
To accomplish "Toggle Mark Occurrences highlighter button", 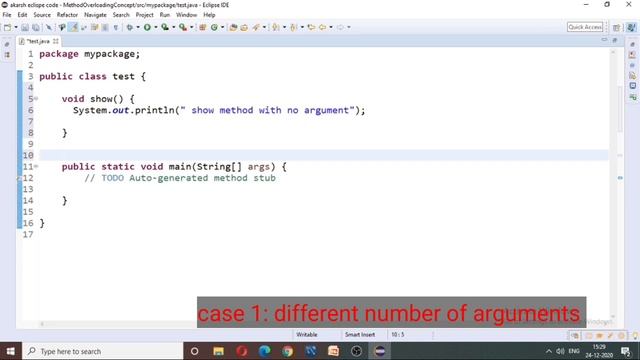I will (x=73, y=27).
